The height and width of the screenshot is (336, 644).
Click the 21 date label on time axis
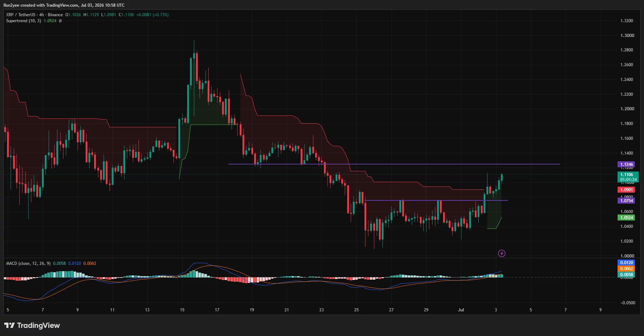coord(287,310)
